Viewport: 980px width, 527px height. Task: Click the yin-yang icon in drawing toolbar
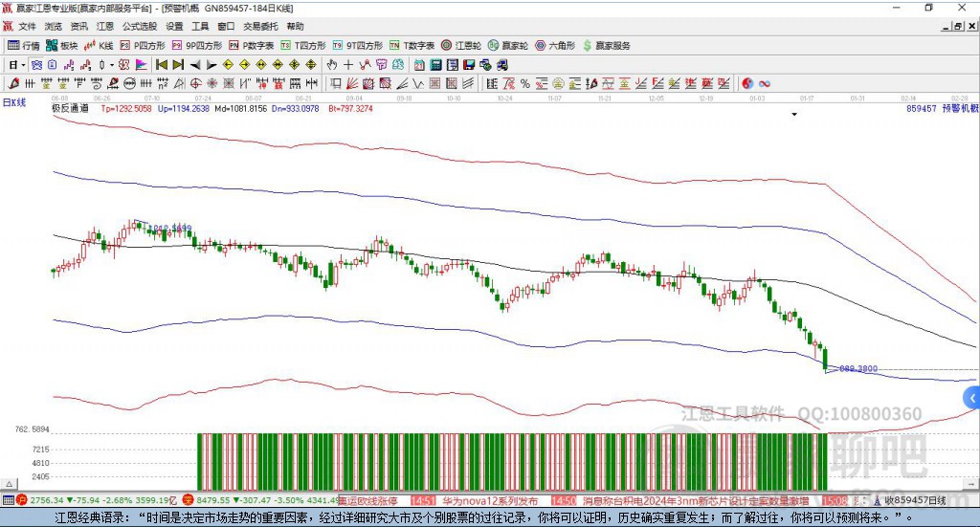pyautogui.click(x=747, y=83)
